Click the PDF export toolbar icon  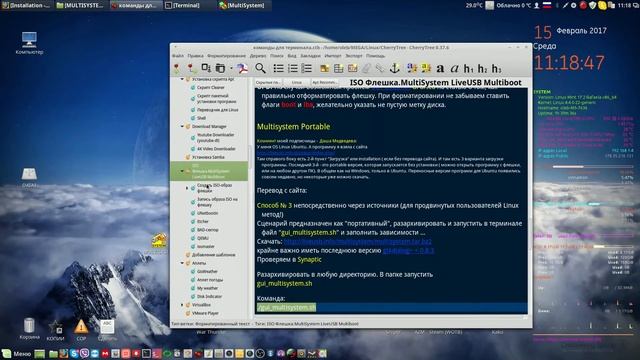point(242,68)
